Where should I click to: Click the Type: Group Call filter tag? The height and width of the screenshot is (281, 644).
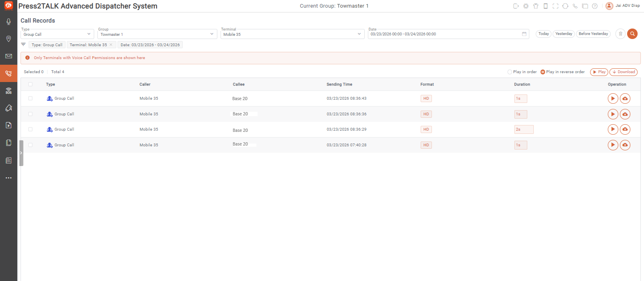[47, 45]
